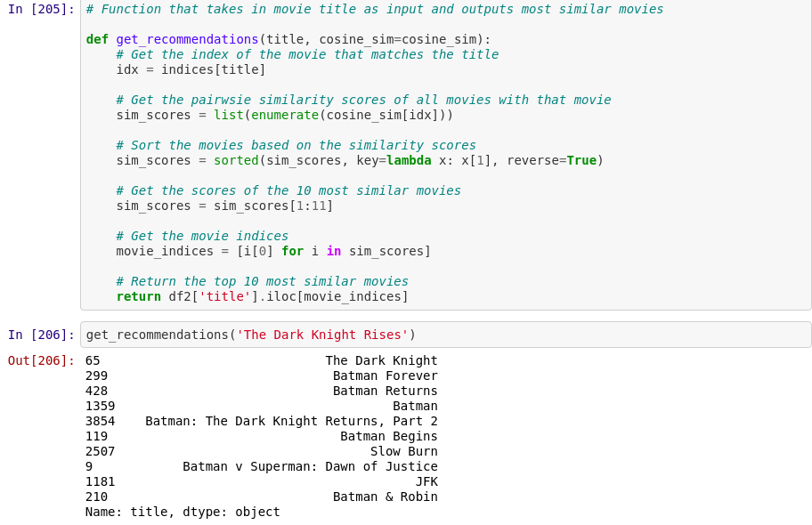Click output row 'The Dark Knight'
Screen dimensions: 812x525
[262, 361]
